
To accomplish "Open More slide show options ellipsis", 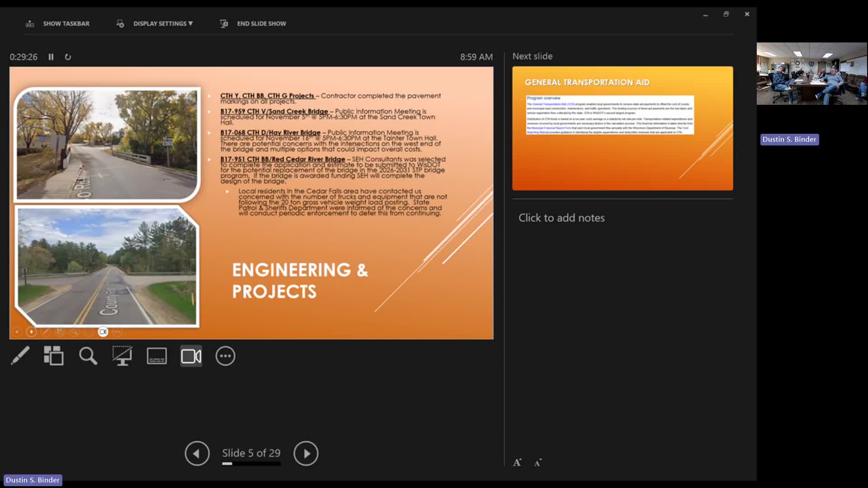I will pyautogui.click(x=225, y=356).
